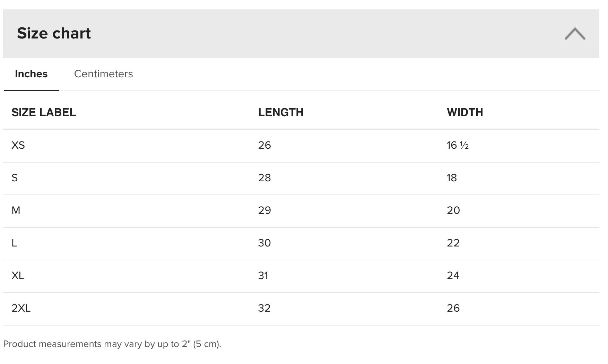Click the LENGTH column header
The height and width of the screenshot is (364, 608).
[x=281, y=112]
